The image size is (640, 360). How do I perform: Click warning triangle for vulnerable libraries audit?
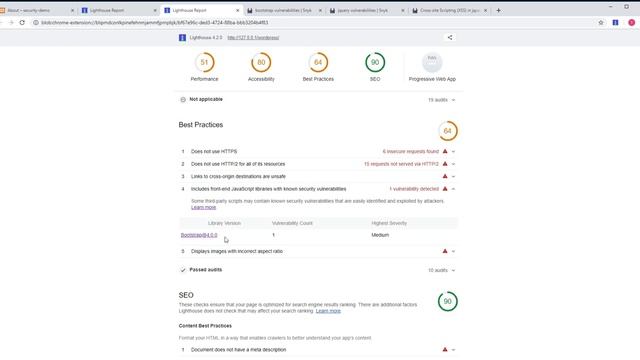445,189
